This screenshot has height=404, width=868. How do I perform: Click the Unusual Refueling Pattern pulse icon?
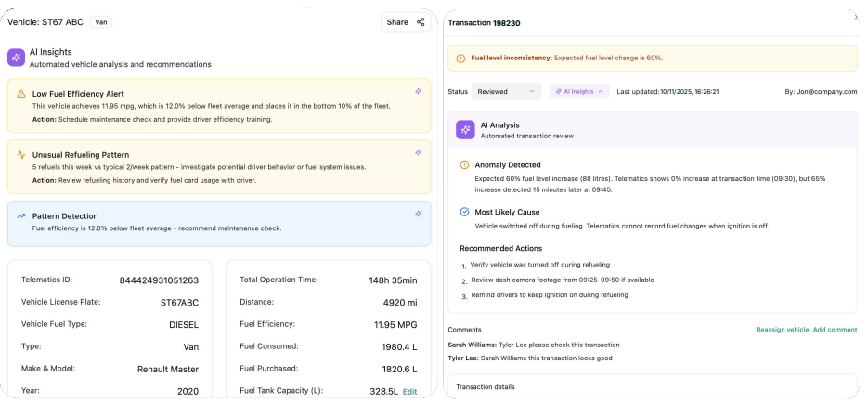[21, 155]
